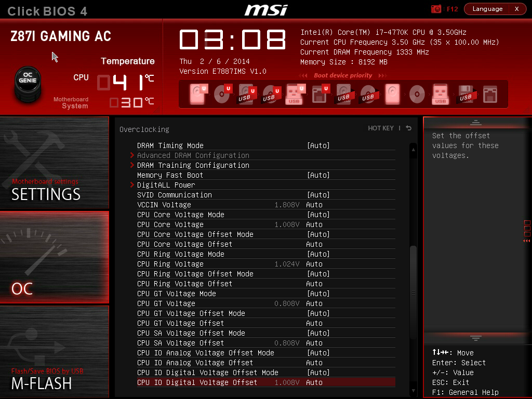The width and height of the screenshot is (532, 399).
Task: Select the CPU Core Voltage Auto field
Action: pos(314,224)
